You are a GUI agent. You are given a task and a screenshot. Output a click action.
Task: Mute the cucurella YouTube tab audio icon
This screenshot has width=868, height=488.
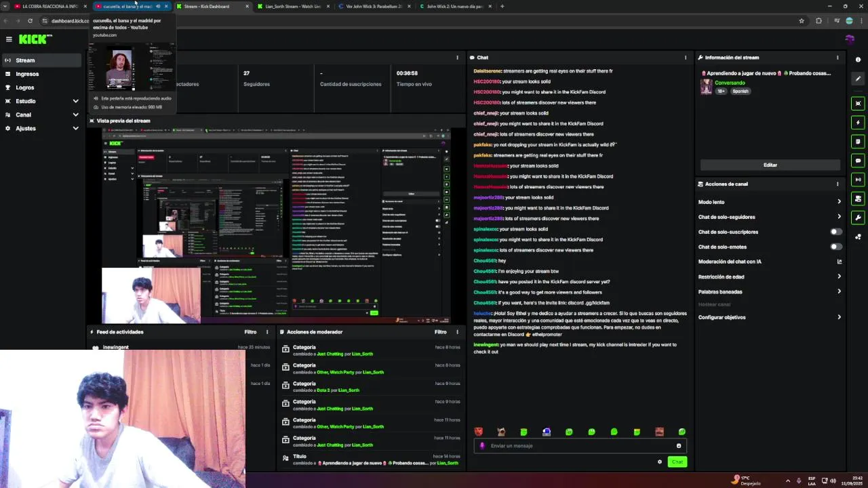158,6
